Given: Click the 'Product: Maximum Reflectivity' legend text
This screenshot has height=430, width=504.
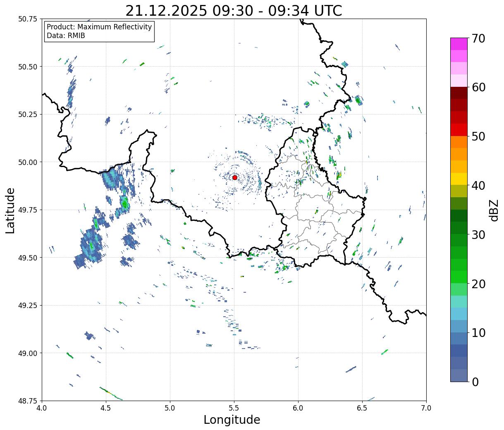Looking at the screenshot, I should (x=99, y=27).
